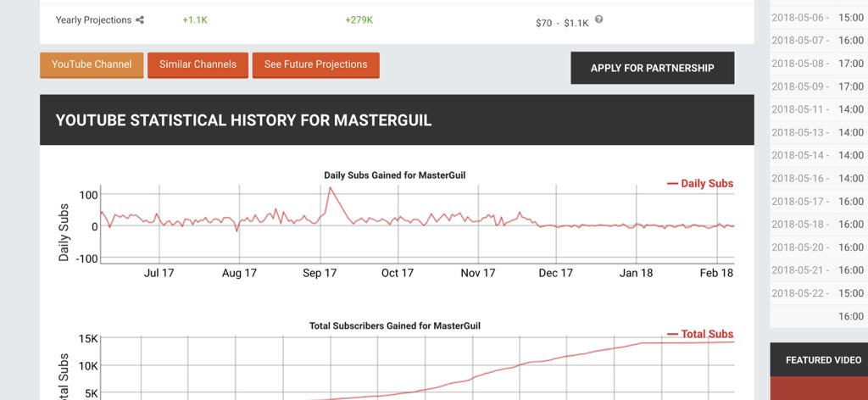Click the Featured Video header

click(x=823, y=360)
